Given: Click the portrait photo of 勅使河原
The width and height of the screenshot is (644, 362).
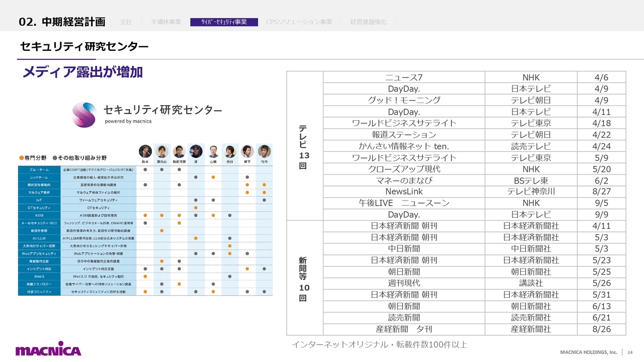Looking at the screenshot, I should [x=179, y=151].
